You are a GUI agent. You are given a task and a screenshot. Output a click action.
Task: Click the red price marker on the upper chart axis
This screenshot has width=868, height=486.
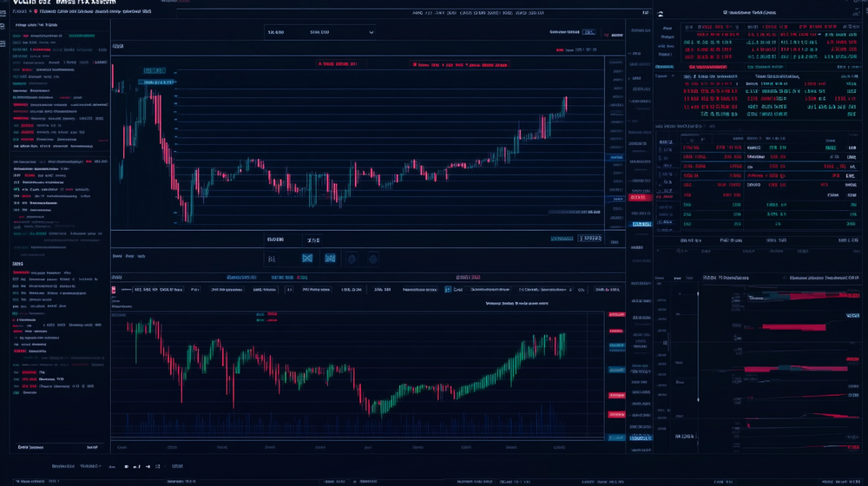[639, 198]
